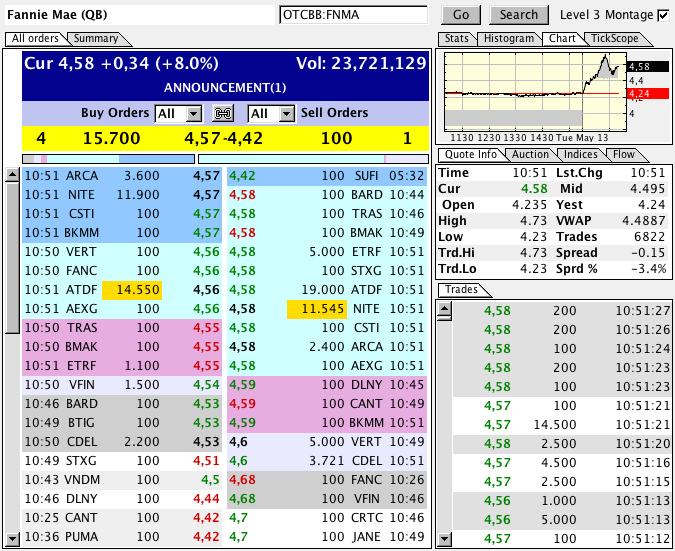Viewport: 675px width, 551px height.
Task: Click the chart's black 4,58 price label
Action: click(648, 67)
